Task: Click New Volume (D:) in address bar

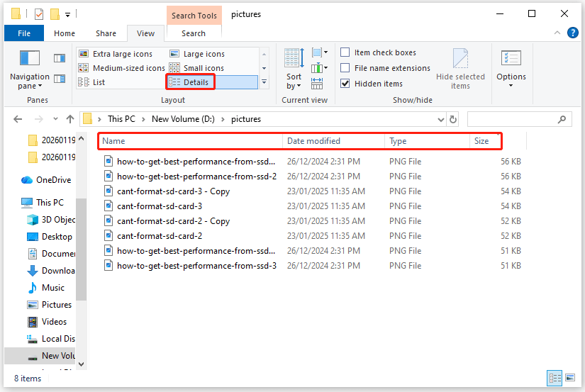Action: coord(183,119)
